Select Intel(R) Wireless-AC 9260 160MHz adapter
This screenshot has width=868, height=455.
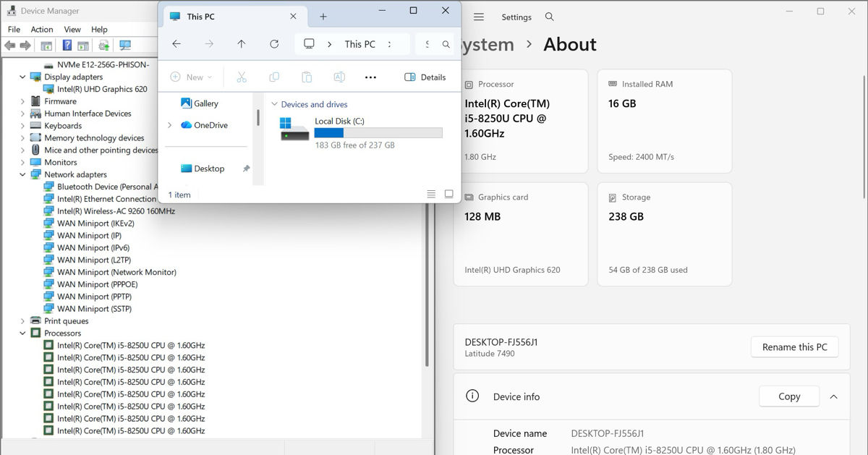click(116, 211)
